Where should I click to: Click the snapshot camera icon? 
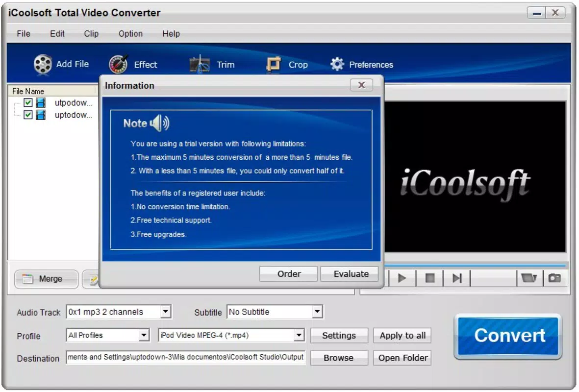pos(554,278)
